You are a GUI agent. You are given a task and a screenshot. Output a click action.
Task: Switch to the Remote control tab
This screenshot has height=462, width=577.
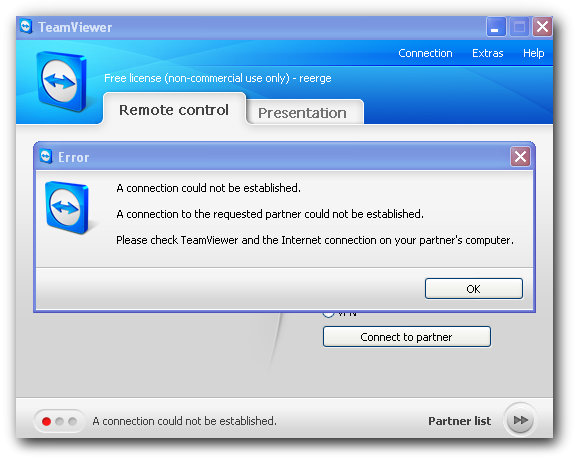[x=174, y=109]
